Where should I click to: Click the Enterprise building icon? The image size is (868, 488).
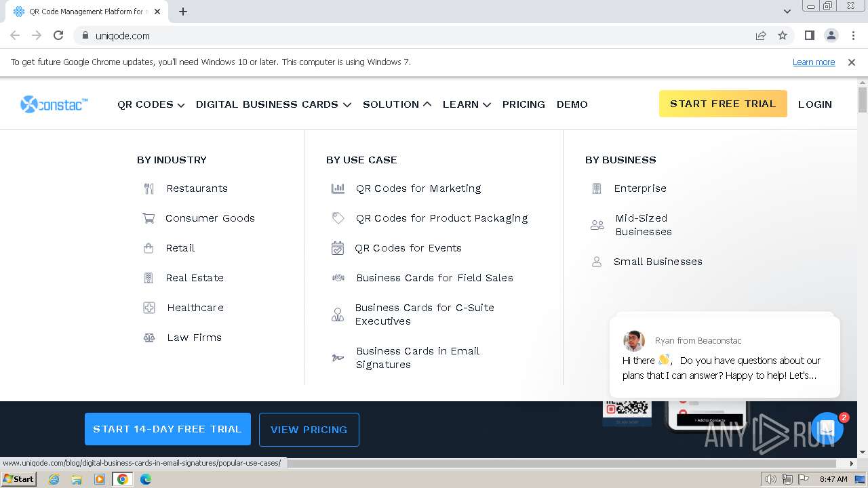(597, 188)
